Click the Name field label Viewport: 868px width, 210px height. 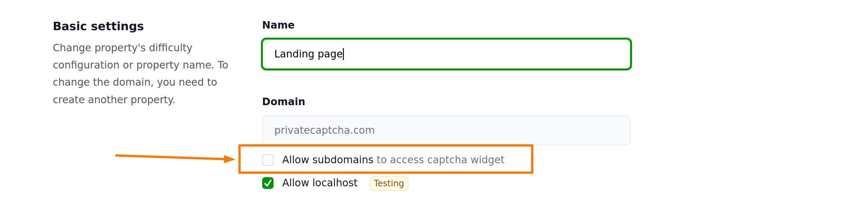point(278,25)
